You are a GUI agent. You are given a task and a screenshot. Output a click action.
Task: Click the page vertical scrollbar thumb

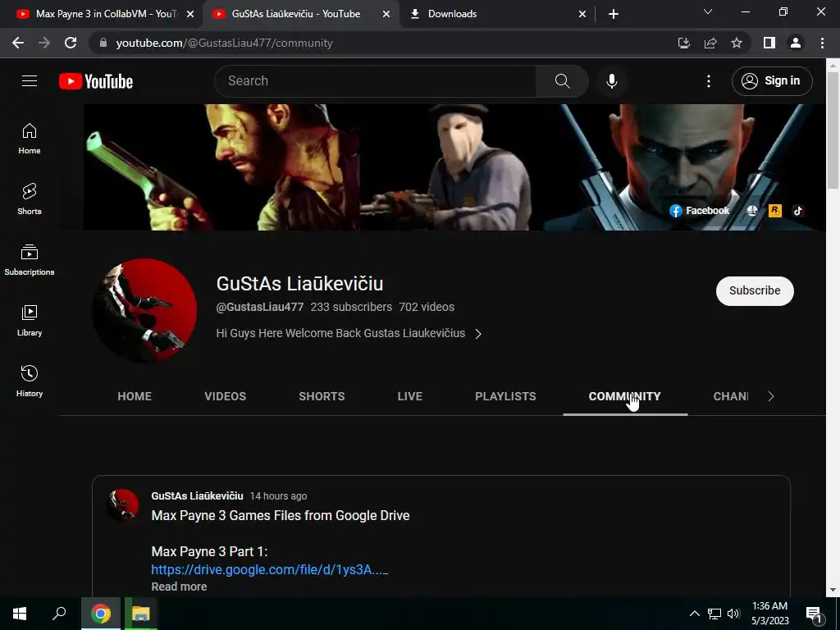pos(833,130)
